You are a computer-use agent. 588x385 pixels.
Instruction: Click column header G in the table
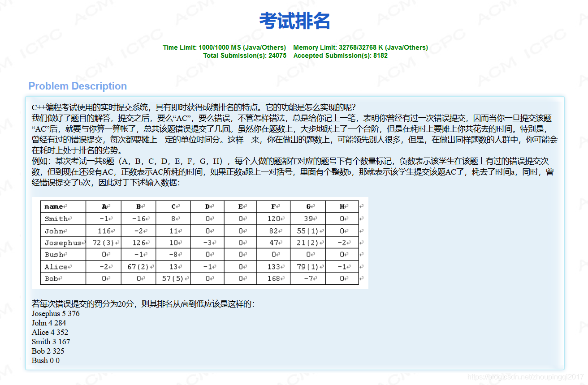(x=308, y=206)
